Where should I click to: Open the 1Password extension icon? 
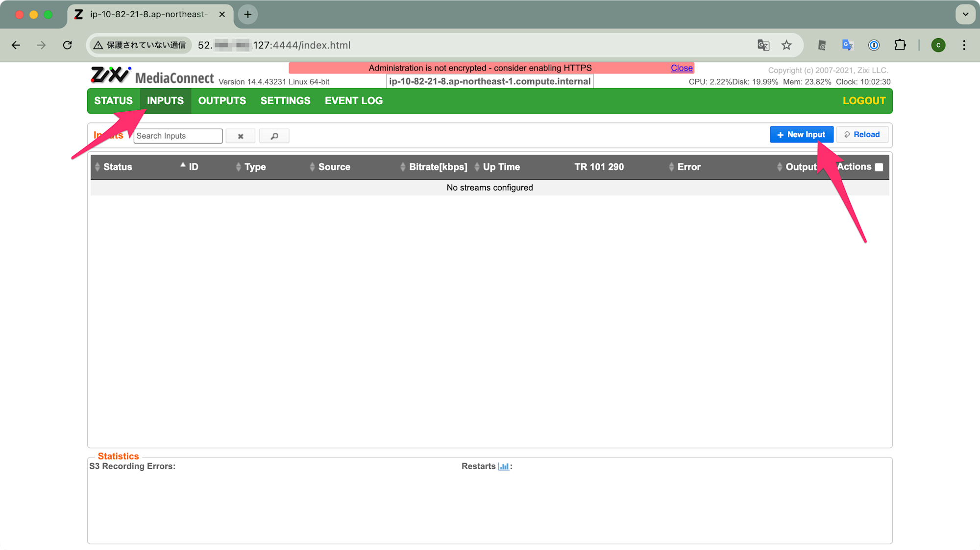(x=874, y=45)
